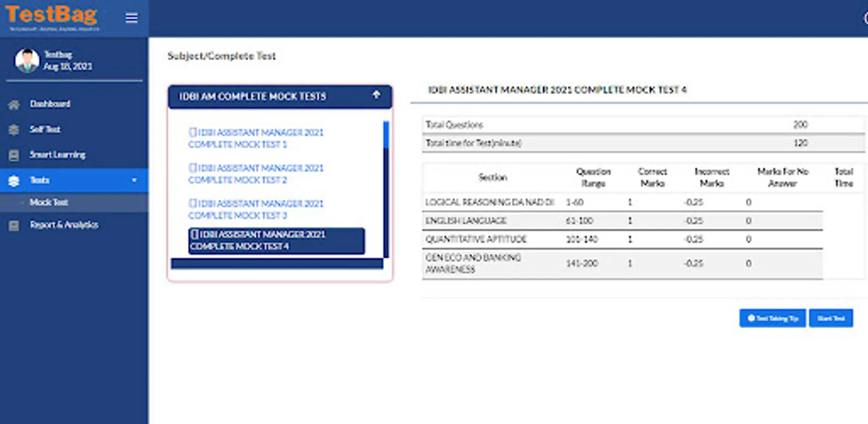
Task: Click document icon beside Mock Test 2
Action: point(192,167)
